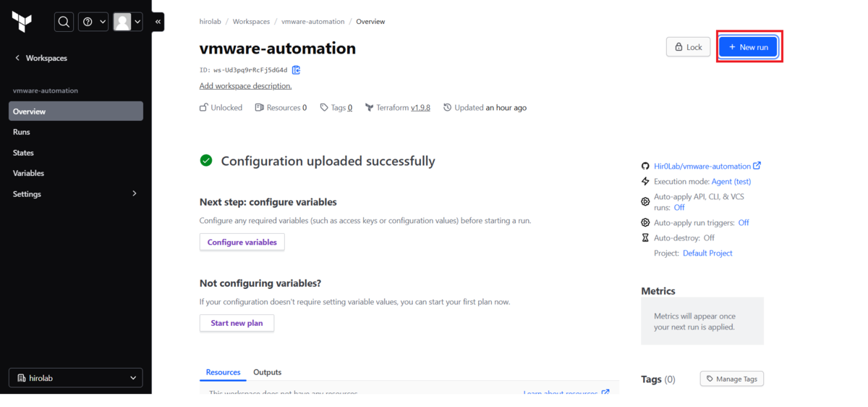Click the GitHub icon beside repo name
868x407 pixels.
click(646, 166)
